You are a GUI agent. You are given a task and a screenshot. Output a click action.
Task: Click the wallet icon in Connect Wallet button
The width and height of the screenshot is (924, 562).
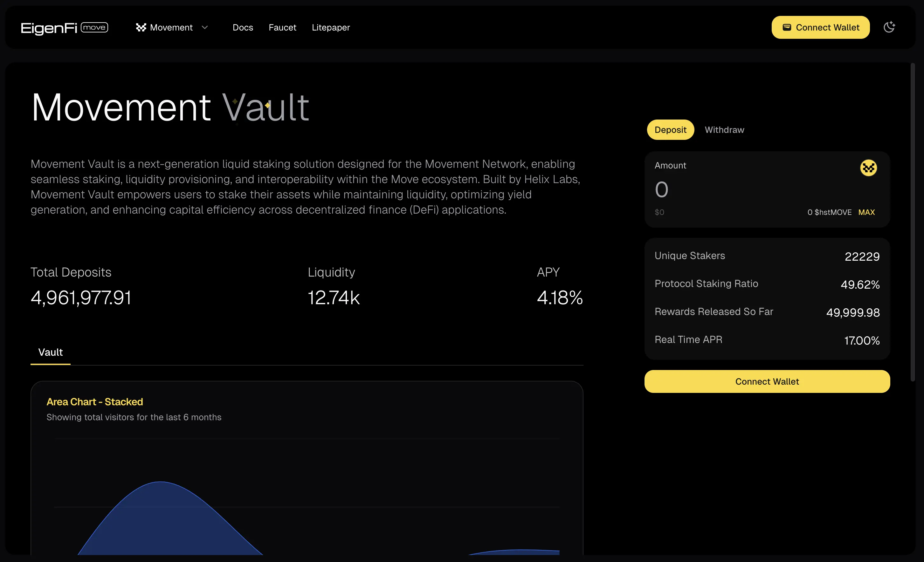(787, 27)
